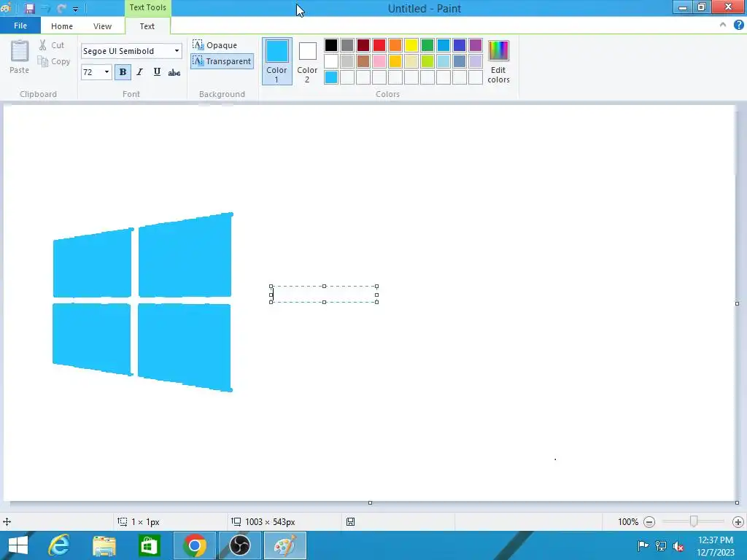This screenshot has height=560, width=747.
Task: Pick the brown color swatch
Action: [363, 61]
